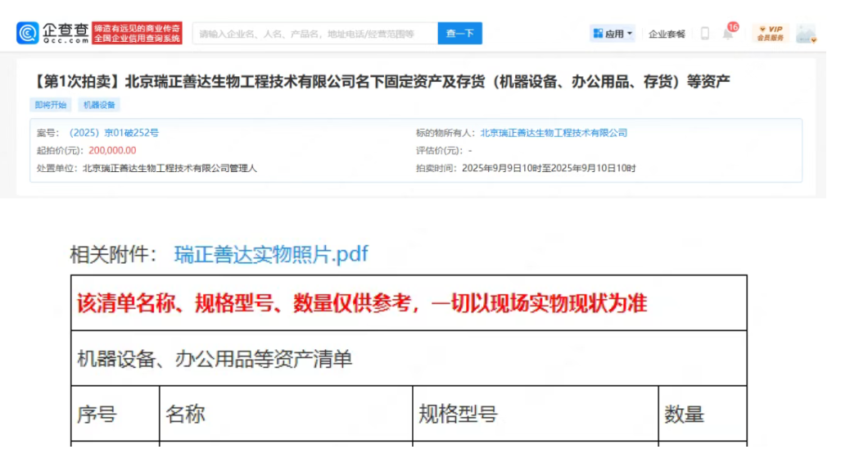
Task: Click the 机器设备 category tag
Action: pyautogui.click(x=99, y=105)
